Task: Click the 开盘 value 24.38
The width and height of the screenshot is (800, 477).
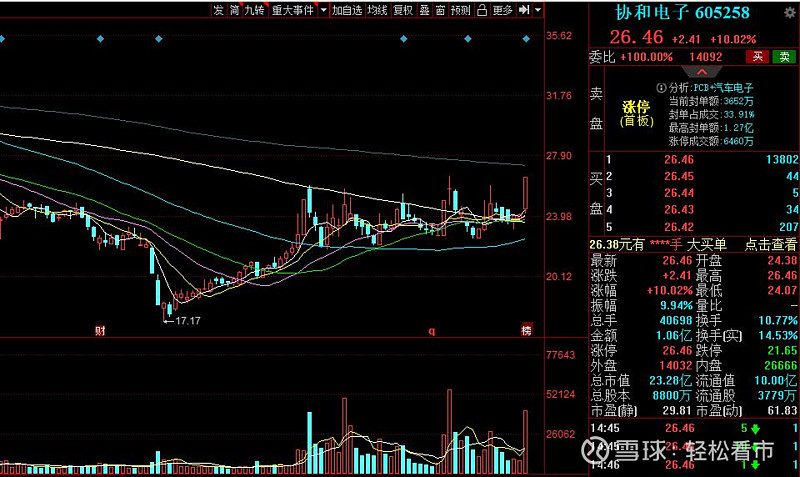Action: [x=782, y=261]
